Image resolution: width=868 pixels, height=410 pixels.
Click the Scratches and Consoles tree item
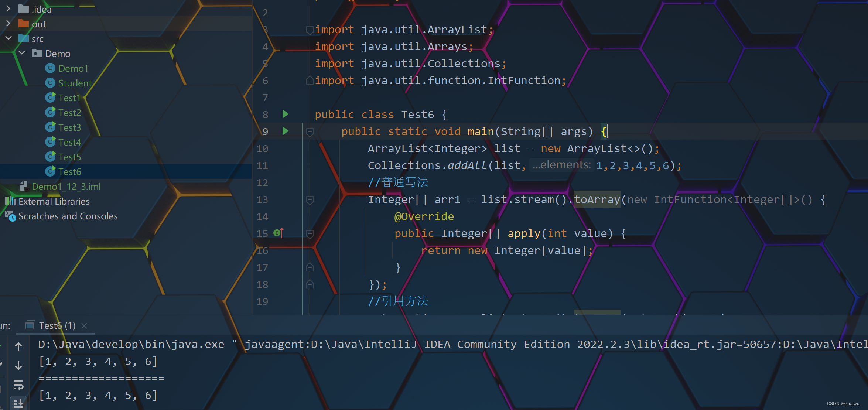click(67, 216)
